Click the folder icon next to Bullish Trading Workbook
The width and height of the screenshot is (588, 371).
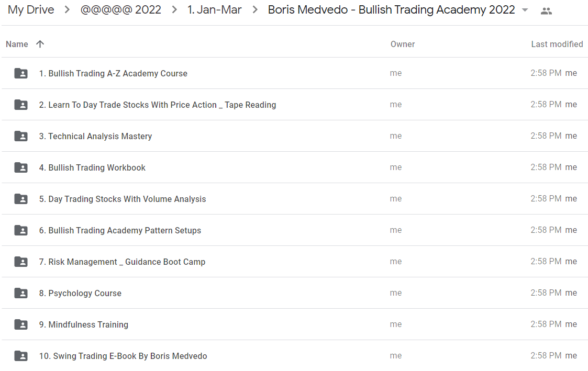21,167
